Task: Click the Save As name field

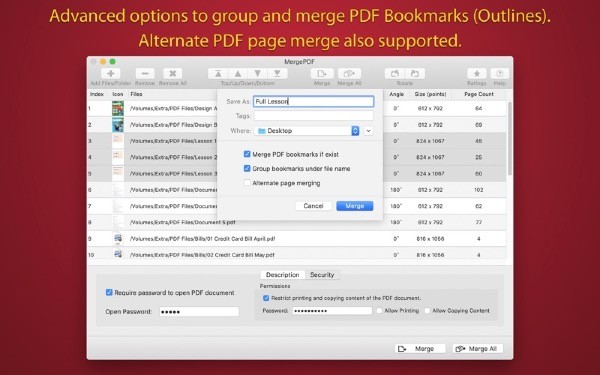Action: coord(314,101)
